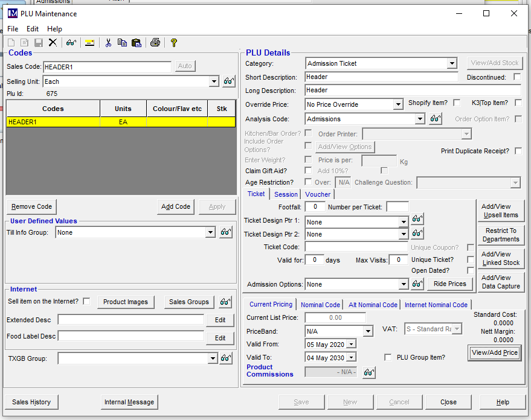The width and height of the screenshot is (531, 420).
Task: Open the Edit menu
Action: [33, 29]
